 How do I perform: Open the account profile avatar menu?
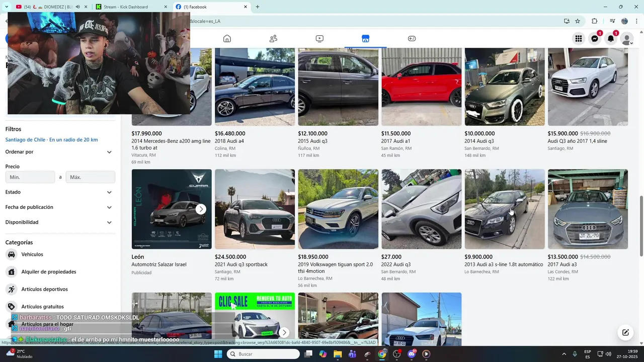coord(627,39)
